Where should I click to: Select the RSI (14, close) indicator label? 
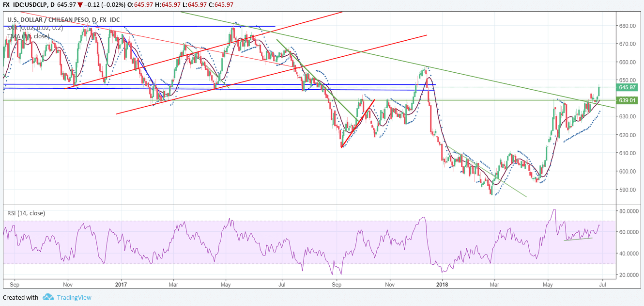(x=26, y=212)
